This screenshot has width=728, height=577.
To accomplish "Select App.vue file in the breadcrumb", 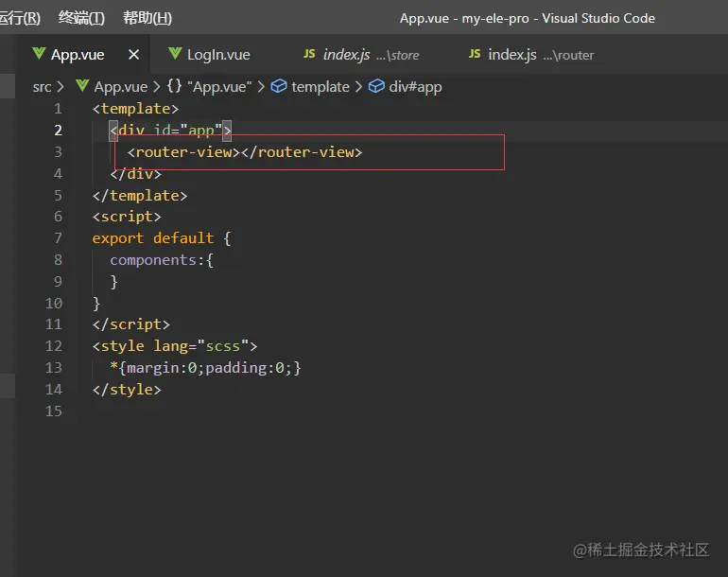I will point(121,87).
